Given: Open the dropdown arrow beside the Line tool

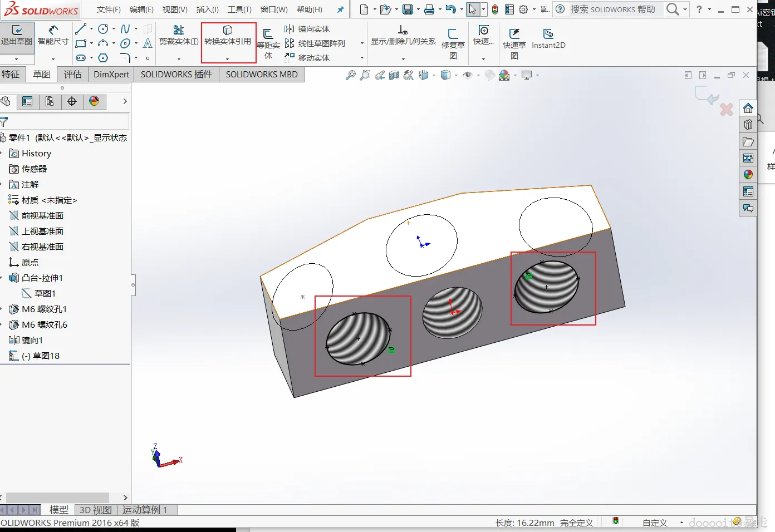Looking at the screenshot, I should [x=91, y=29].
